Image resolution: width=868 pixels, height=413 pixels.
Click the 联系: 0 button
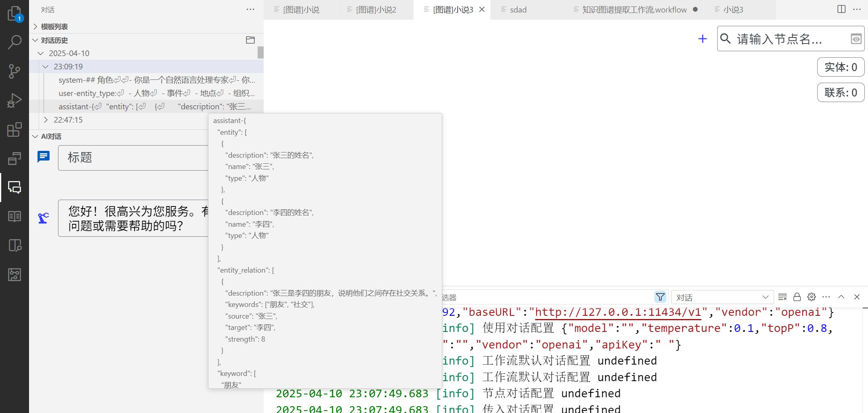[841, 92]
